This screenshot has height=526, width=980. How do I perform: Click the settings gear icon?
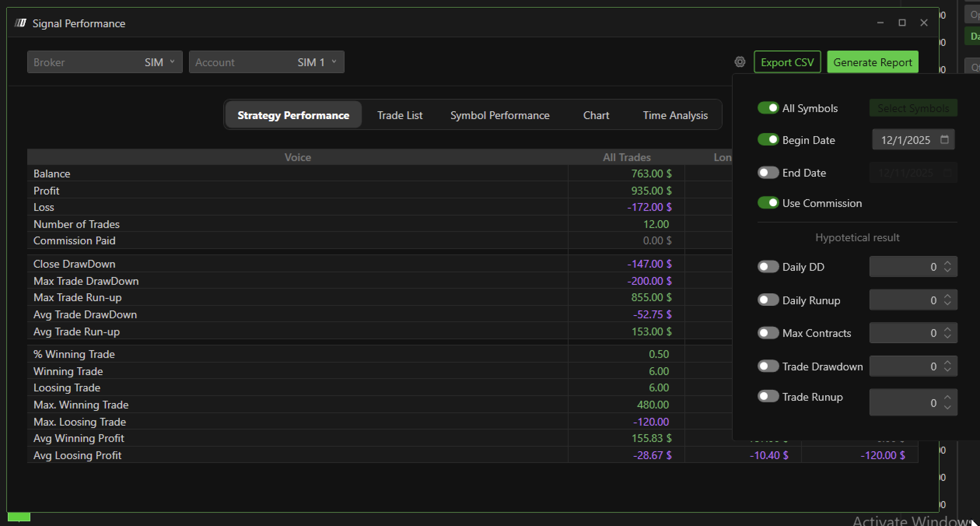(x=740, y=62)
